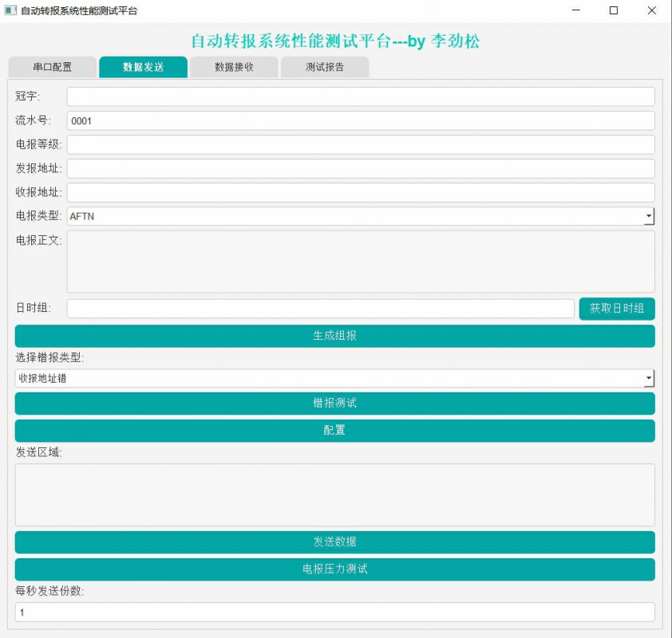This screenshot has width=672, height=638.
Task: Switch to the 串口配置 tab
Action: point(53,67)
